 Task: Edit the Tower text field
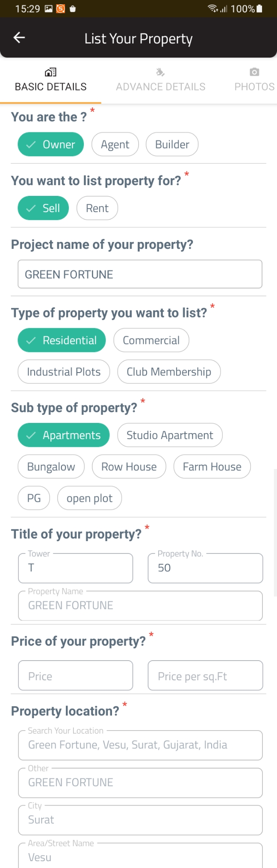tap(76, 568)
